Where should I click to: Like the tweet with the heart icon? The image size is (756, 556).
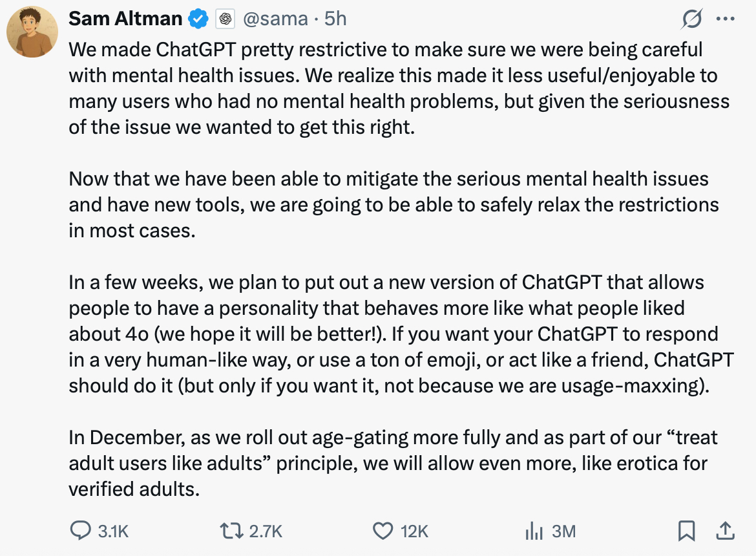tap(383, 531)
